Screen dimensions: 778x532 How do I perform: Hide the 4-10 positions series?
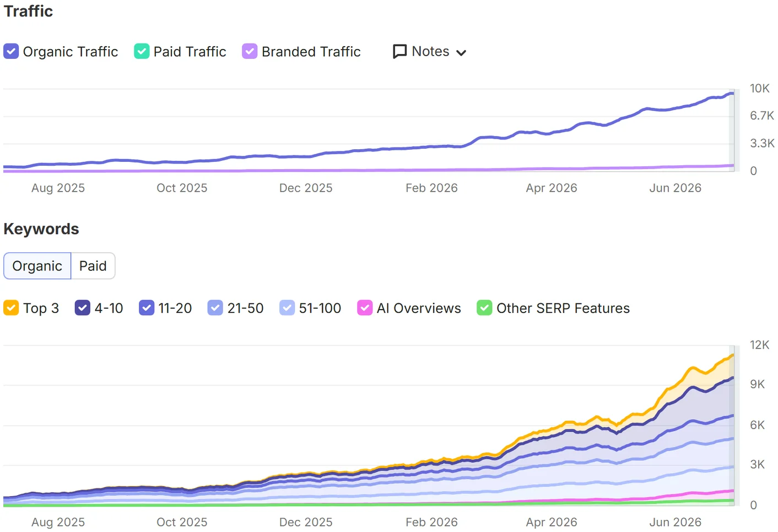pyautogui.click(x=82, y=308)
